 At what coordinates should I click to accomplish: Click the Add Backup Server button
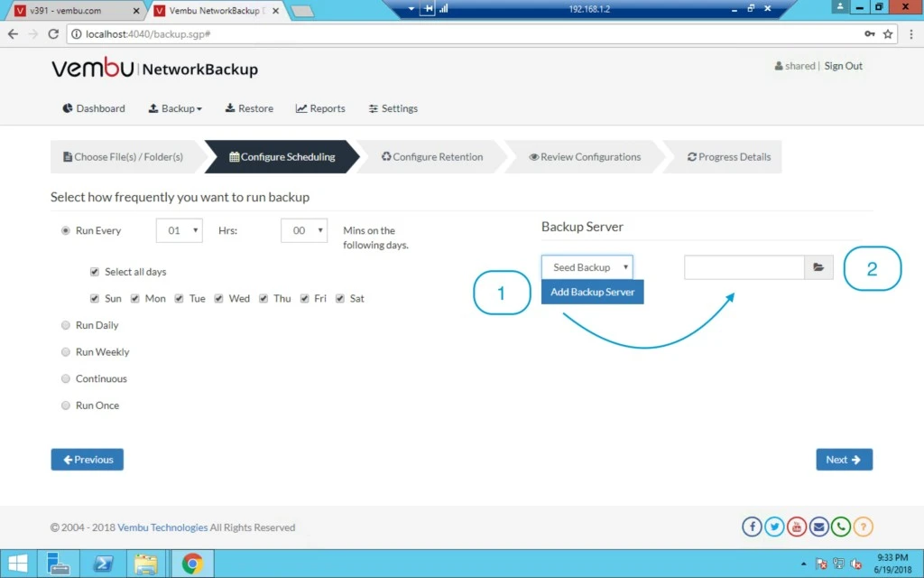[x=592, y=292]
